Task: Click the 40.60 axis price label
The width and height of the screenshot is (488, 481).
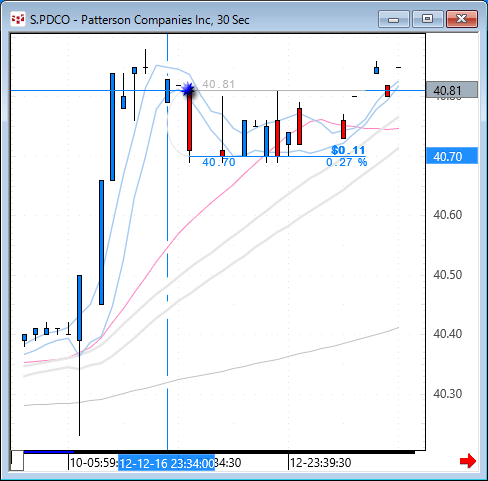Action: tap(448, 215)
